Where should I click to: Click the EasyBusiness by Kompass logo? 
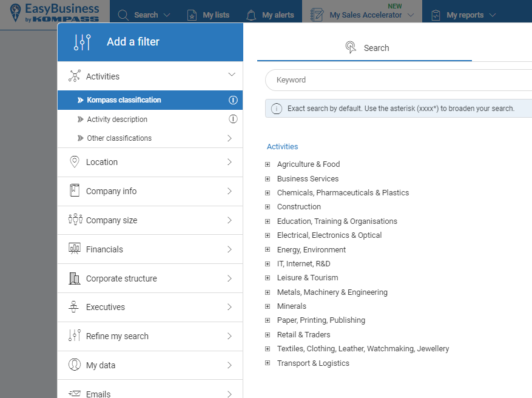[55, 12]
